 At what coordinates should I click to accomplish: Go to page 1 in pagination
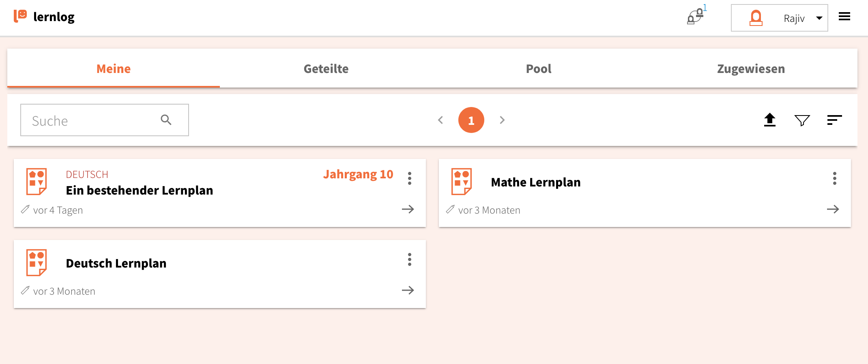(471, 120)
